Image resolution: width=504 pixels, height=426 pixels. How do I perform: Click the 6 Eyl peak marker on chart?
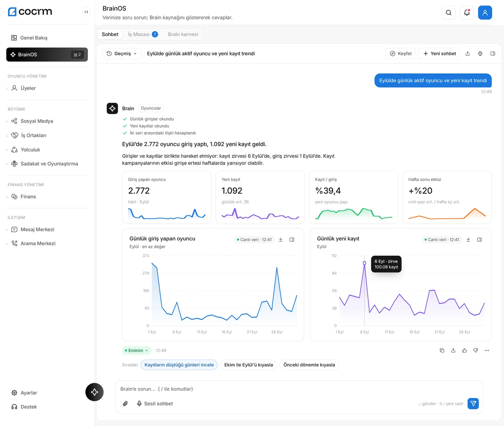click(365, 263)
